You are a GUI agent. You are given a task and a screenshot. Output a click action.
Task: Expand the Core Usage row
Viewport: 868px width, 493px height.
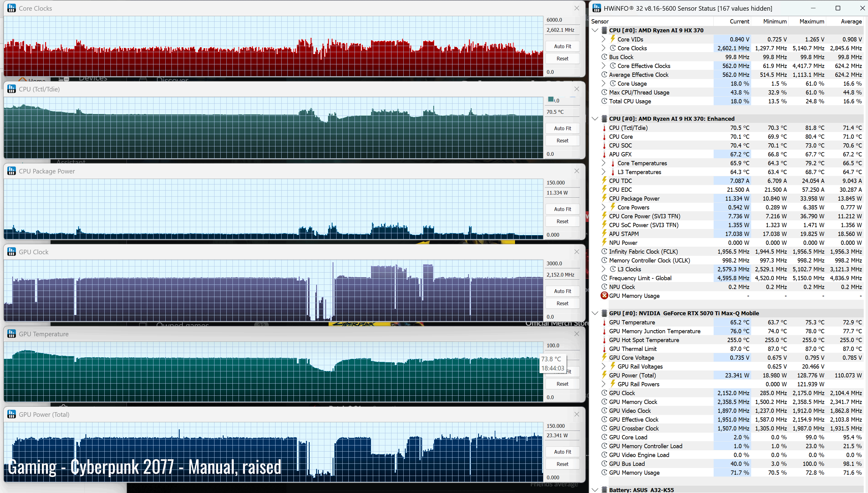603,83
